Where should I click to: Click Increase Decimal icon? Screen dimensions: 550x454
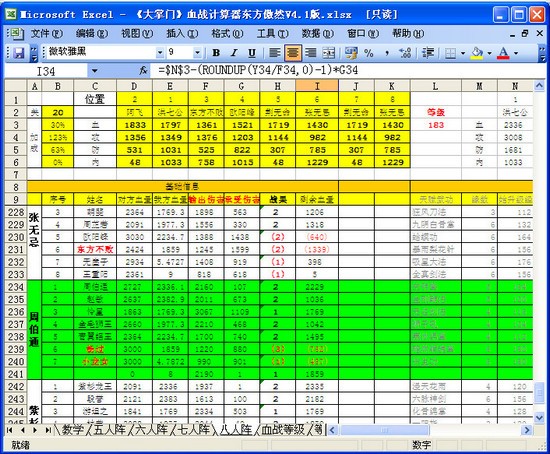[405, 53]
